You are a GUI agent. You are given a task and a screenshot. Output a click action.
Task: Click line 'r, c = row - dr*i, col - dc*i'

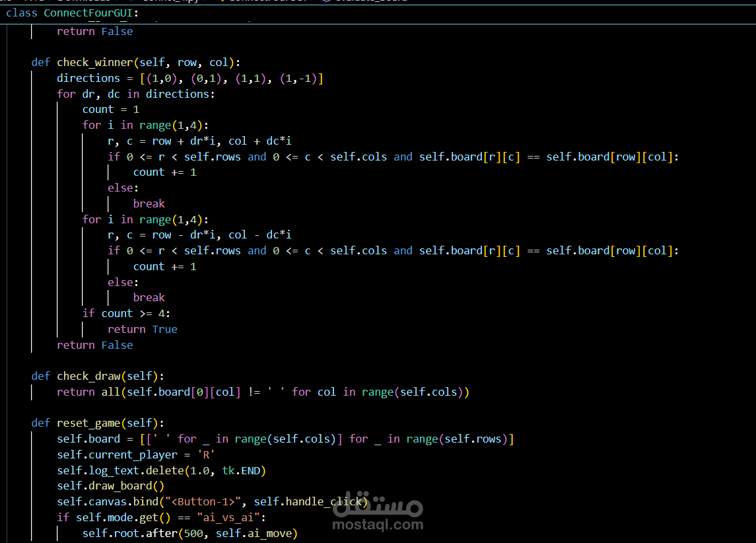point(199,235)
